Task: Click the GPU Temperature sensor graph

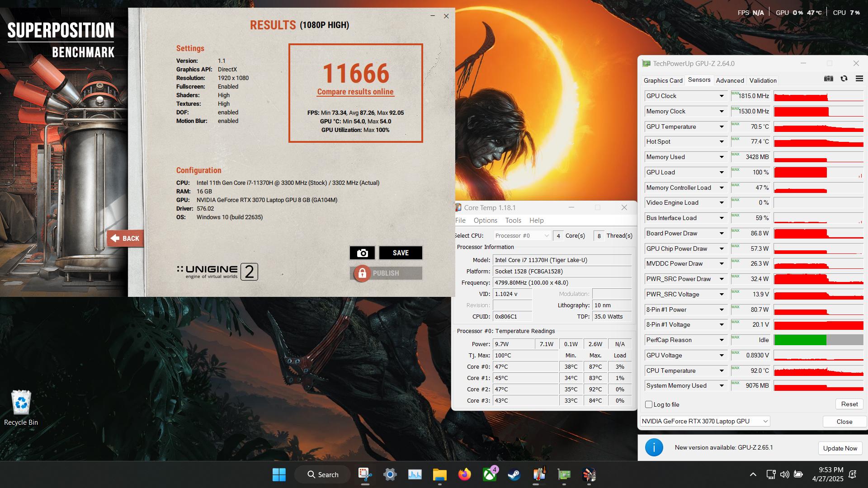Action: [x=818, y=127]
